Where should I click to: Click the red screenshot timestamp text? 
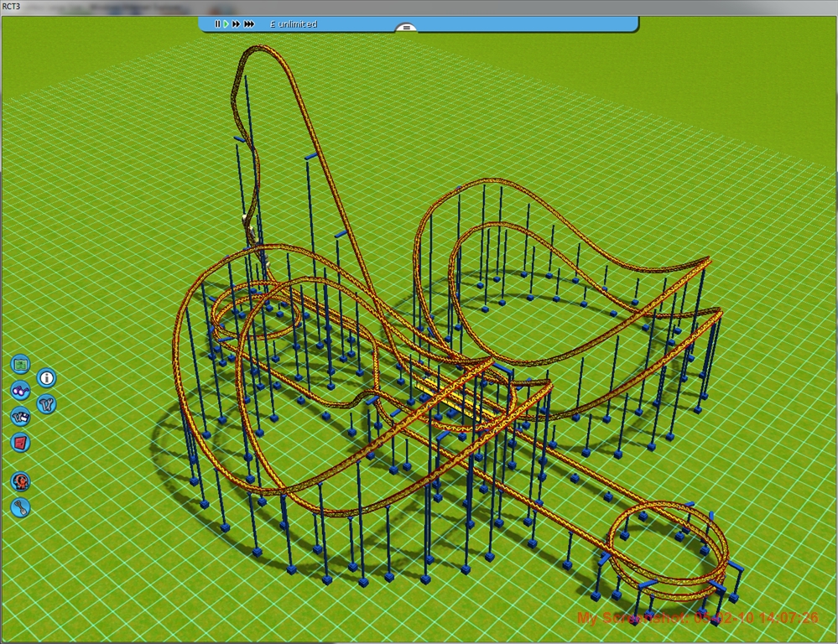coord(697,618)
